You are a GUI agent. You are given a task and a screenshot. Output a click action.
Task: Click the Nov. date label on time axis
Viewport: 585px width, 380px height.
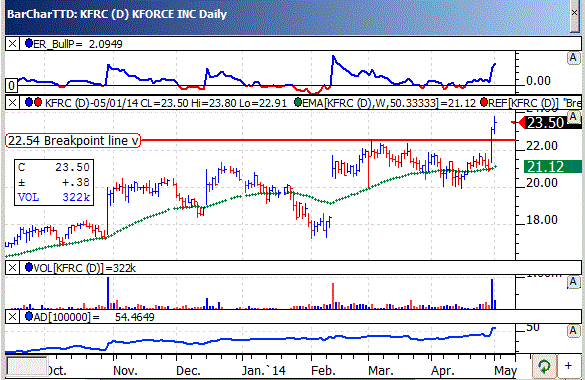click(x=125, y=371)
